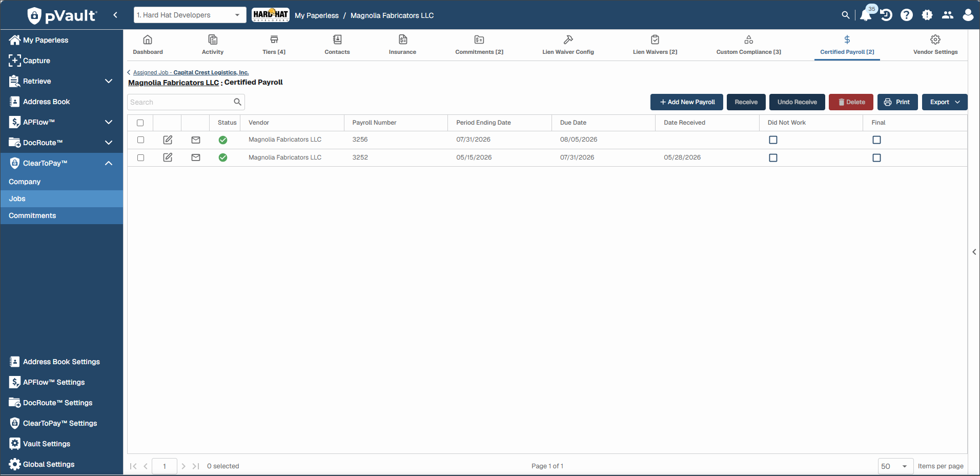Expand the Retrieve menu
This screenshot has height=476, width=980.
(108, 81)
